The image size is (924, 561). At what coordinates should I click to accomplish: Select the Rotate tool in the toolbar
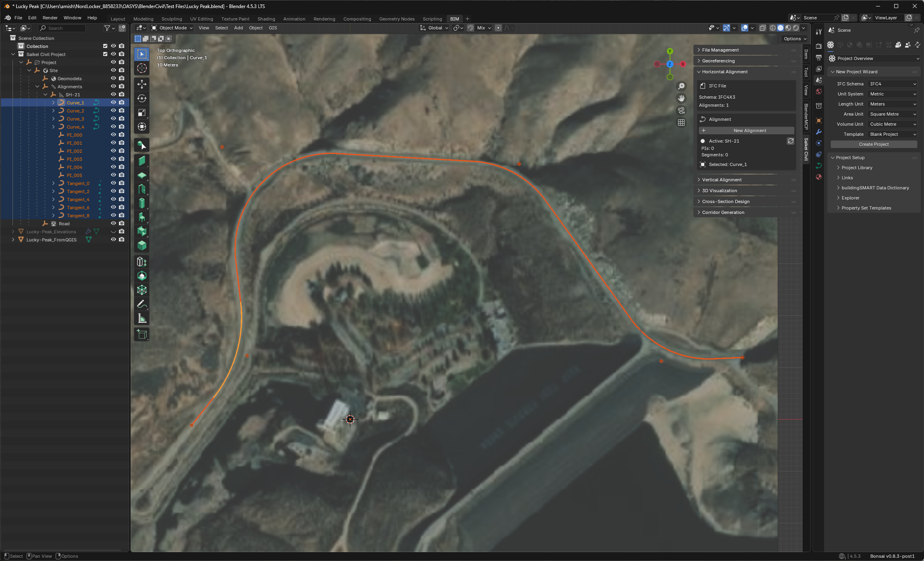click(142, 98)
